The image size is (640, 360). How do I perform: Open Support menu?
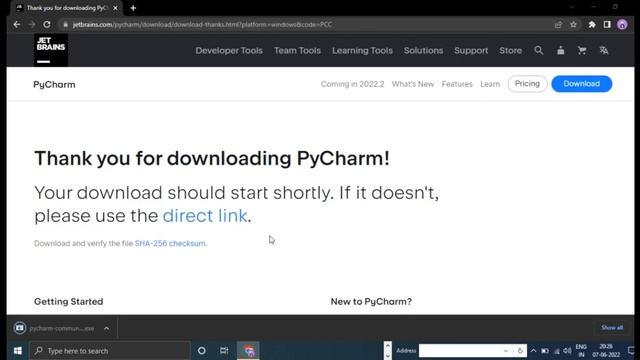point(471,51)
